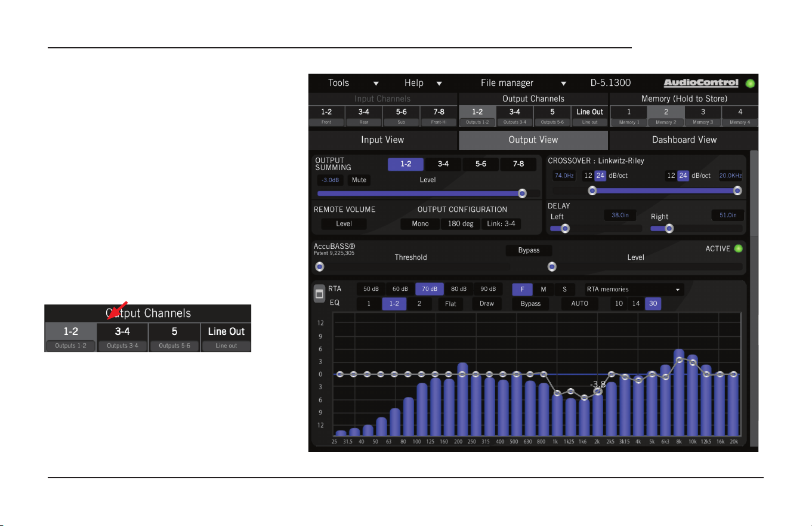Viewport: 812px width, 526px height.
Task: Select EQ channel 2 only
Action: 419,304
